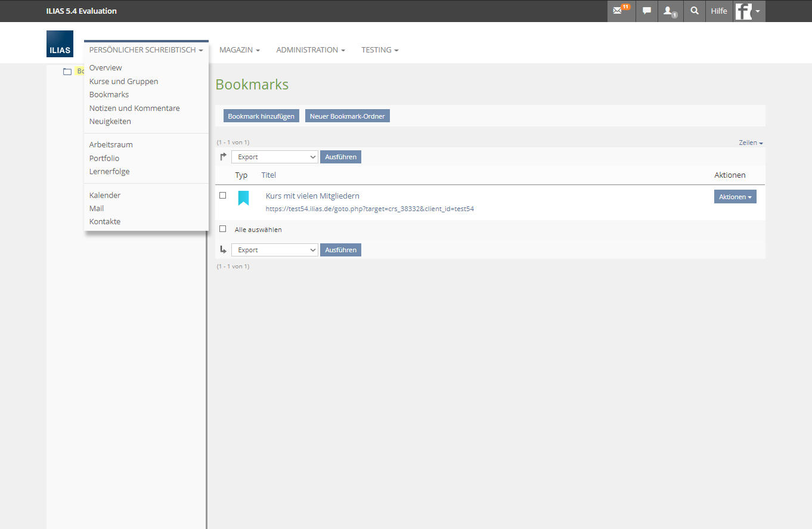Choose Kalender in the dropdown menu

(x=105, y=195)
